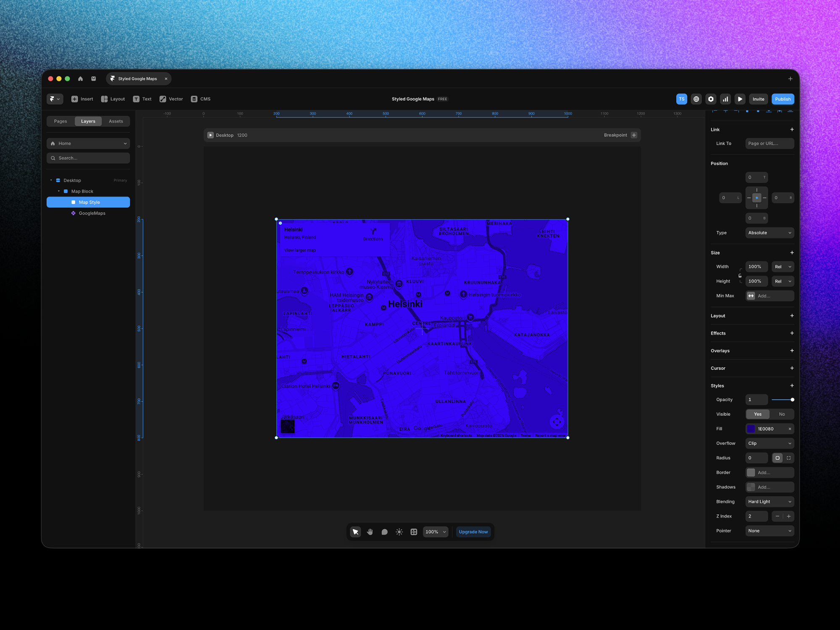This screenshot has height=630, width=840.
Task: Enable individual corner radius editing
Action: pyautogui.click(x=789, y=458)
